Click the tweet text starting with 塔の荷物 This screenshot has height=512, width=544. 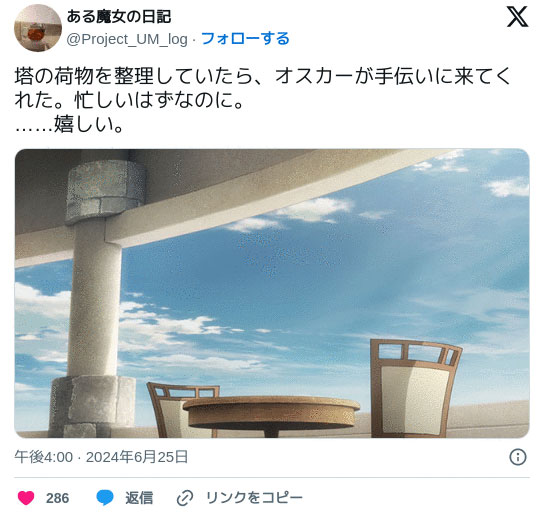point(262,88)
